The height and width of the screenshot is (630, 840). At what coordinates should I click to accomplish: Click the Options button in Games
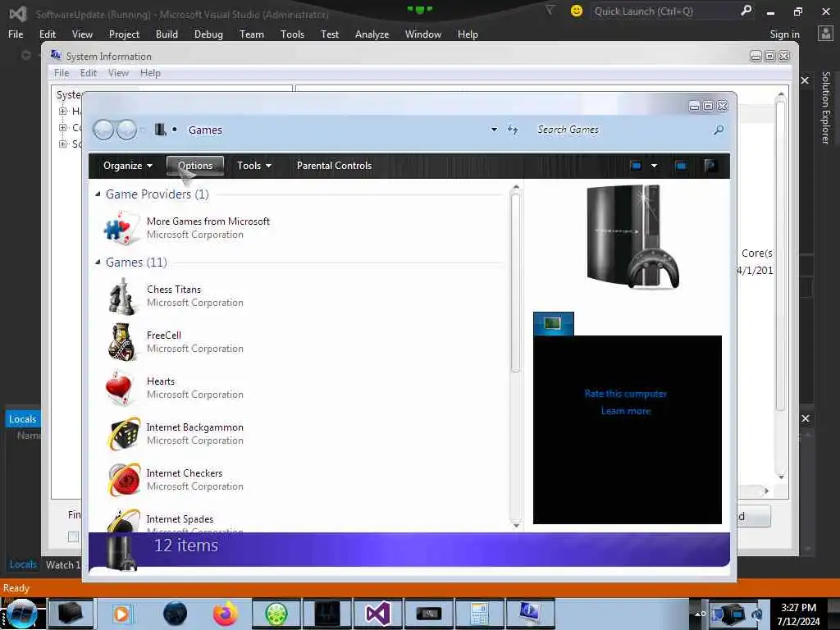tap(195, 166)
